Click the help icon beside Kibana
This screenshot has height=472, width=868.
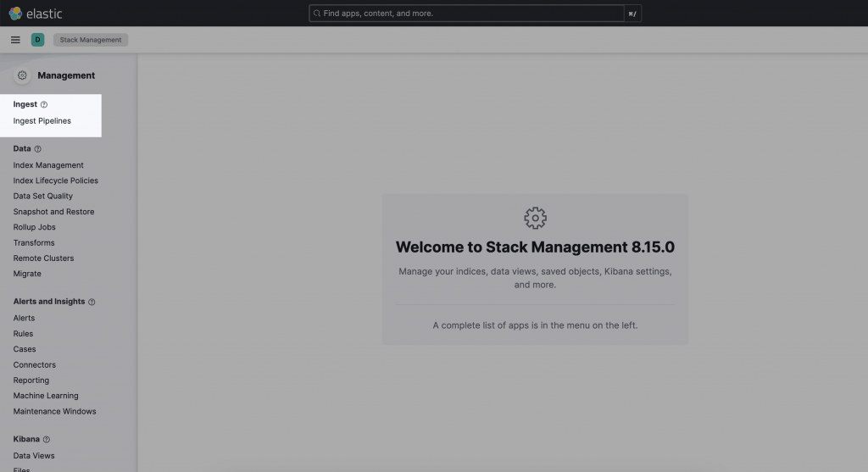click(47, 439)
